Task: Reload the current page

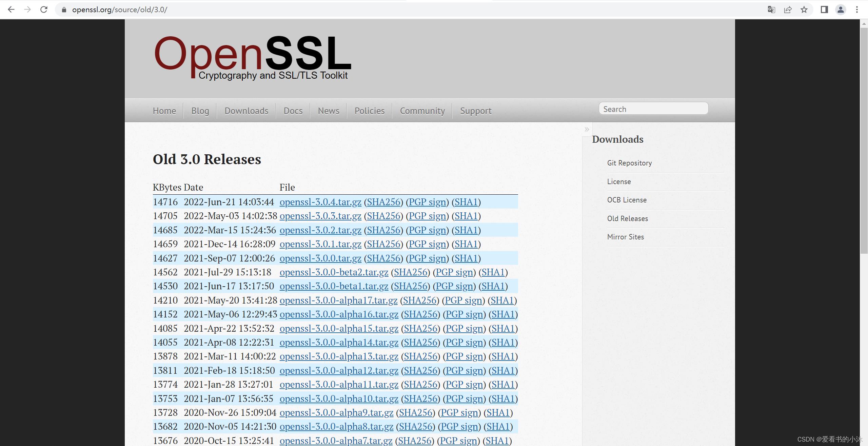Action: point(44,9)
